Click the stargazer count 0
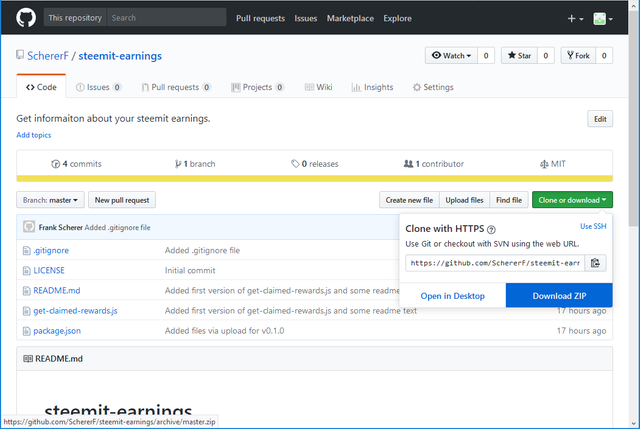This screenshot has height=429, width=640. 546,56
